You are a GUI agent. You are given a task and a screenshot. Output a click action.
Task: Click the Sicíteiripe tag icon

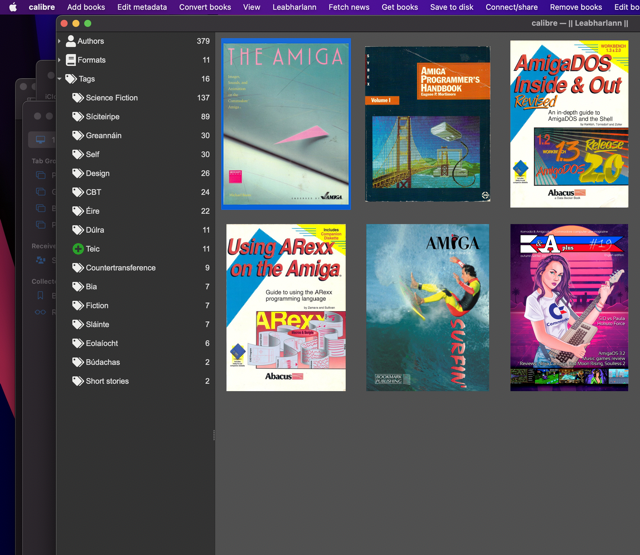click(x=78, y=117)
